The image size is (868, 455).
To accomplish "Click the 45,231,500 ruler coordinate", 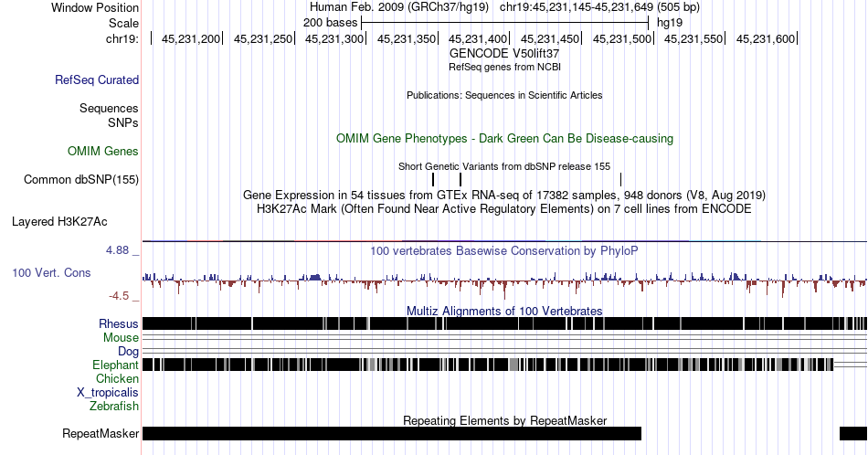I will pyautogui.click(x=622, y=38).
